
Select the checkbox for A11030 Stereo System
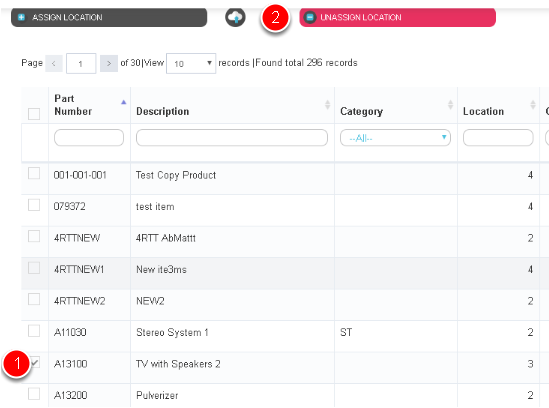pyautogui.click(x=34, y=331)
